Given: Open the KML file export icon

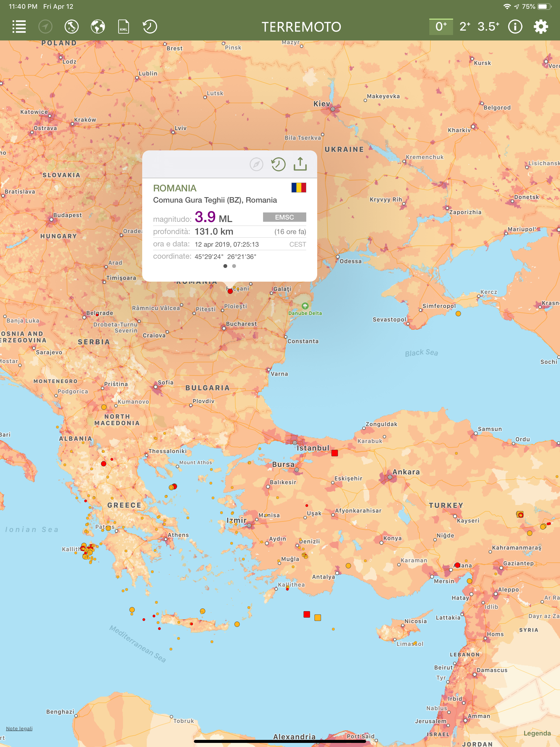Looking at the screenshot, I should (x=124, y=27).
